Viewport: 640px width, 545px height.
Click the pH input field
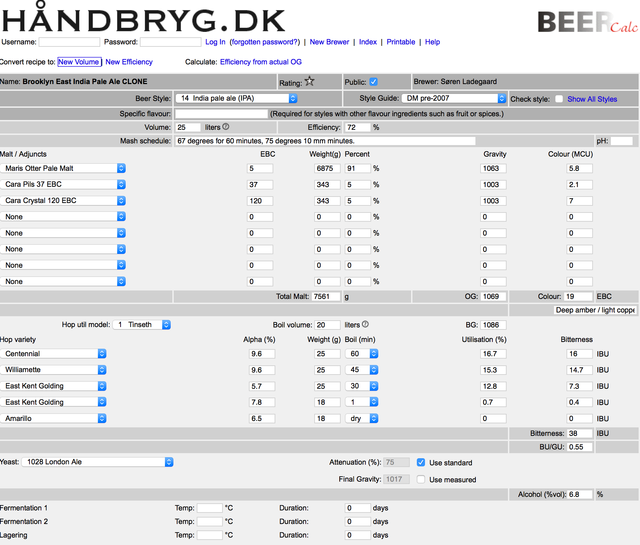tap(622, 141)
